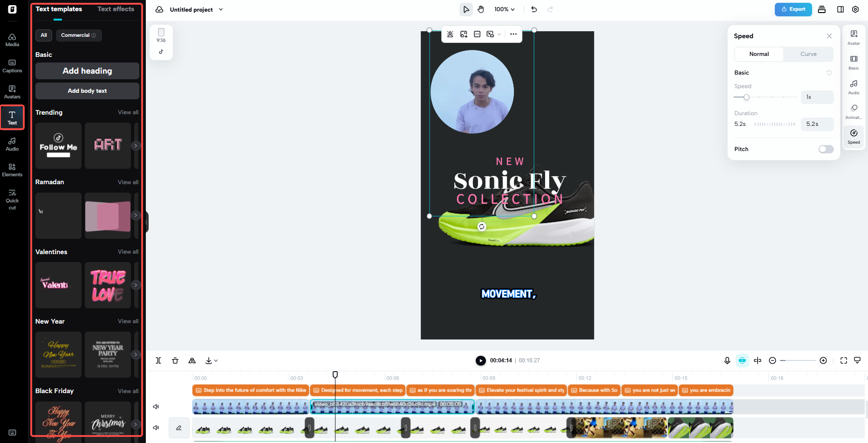868x443 pixels.
Task: Switch to the Text effects tab
Action: (116, 8)
